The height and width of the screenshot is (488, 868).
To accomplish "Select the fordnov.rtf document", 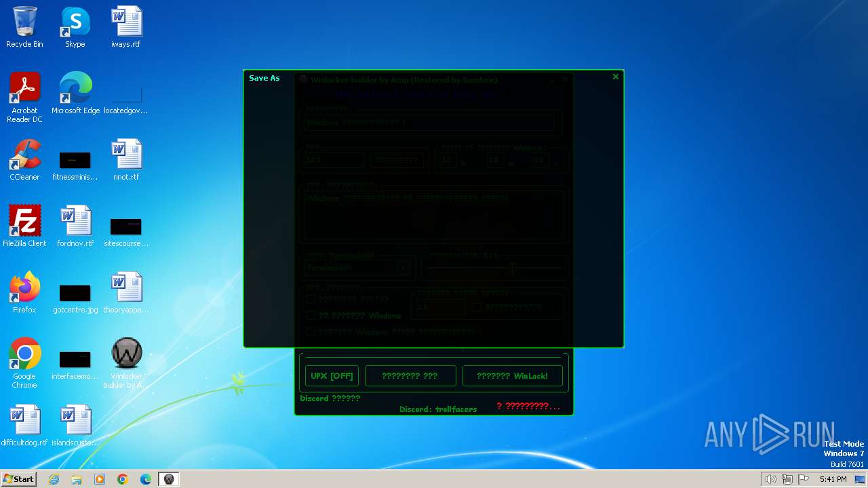I will click(75, 226).
